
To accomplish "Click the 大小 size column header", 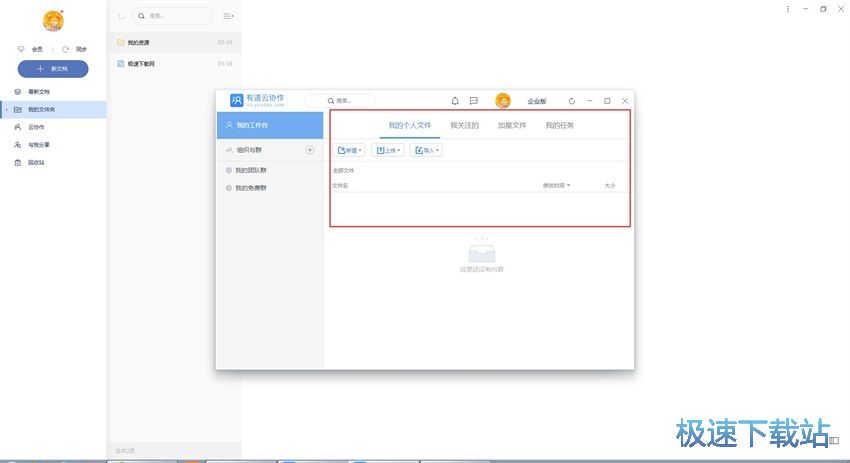I will [610, 186].
